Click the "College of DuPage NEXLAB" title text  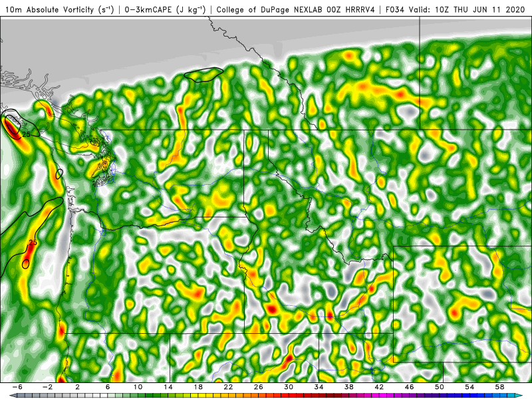click(x=270, y=10)
